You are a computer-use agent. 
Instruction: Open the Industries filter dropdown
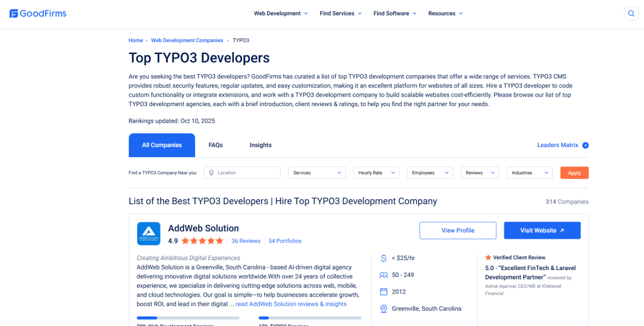[530, 173]
